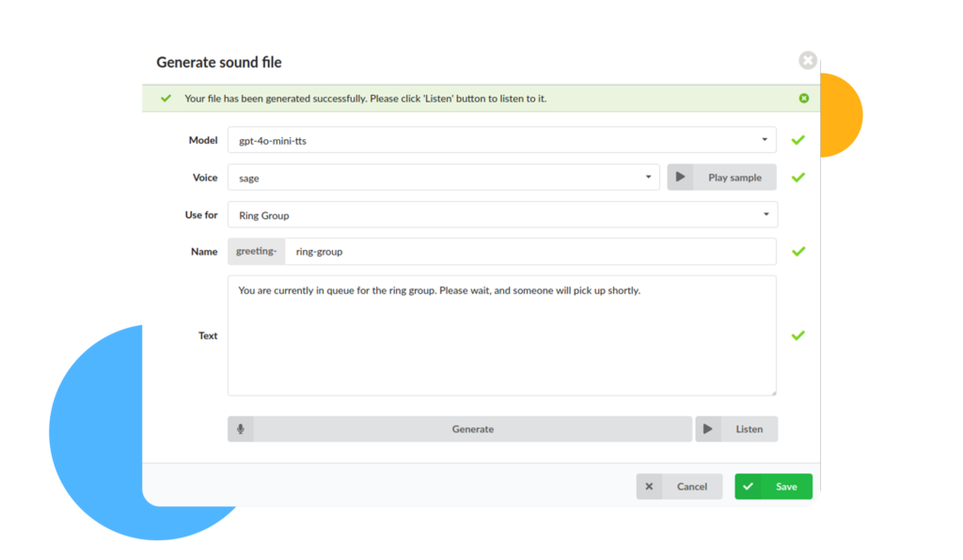Click the green validation check next to Model
Screen dimensions: 963x560
pyautogui.click(x=798, y=140)
